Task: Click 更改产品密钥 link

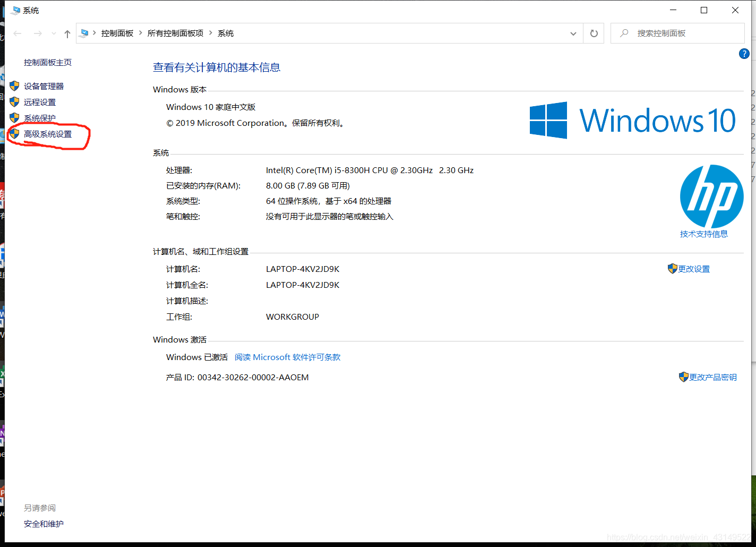Action: pos(713,377)
